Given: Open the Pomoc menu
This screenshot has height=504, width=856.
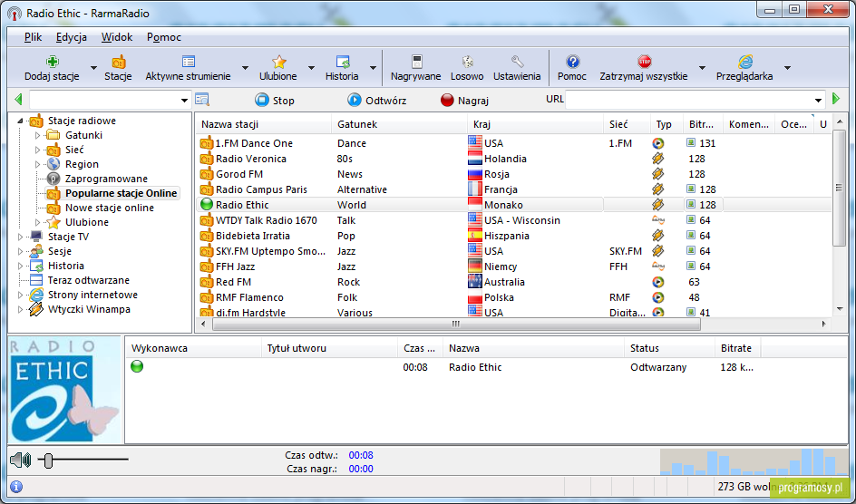Looking at the screenshot, I should pos(164,37).
